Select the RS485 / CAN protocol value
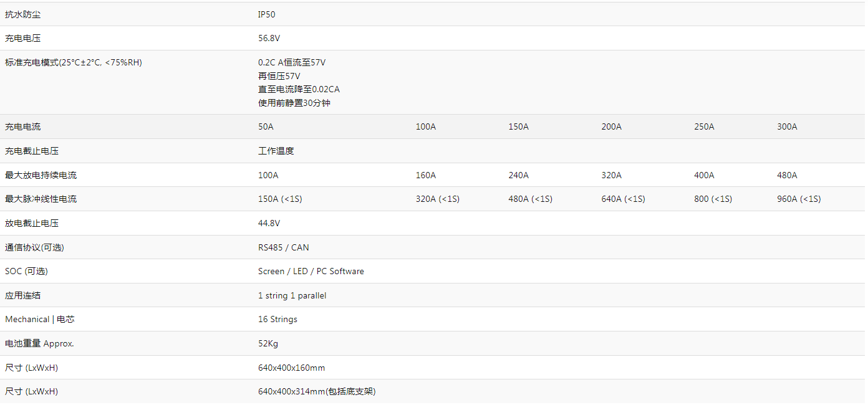The image size is (868, 405). tap(283, 247)
